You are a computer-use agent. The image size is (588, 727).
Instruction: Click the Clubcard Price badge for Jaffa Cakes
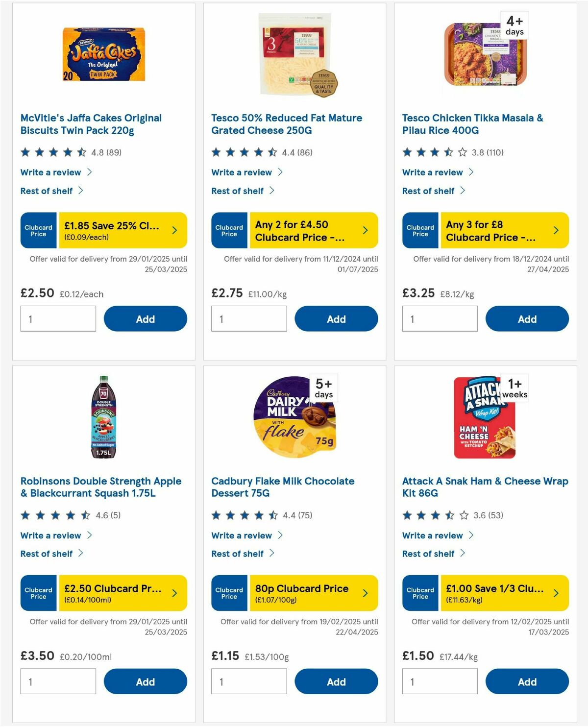pos(38,230)
